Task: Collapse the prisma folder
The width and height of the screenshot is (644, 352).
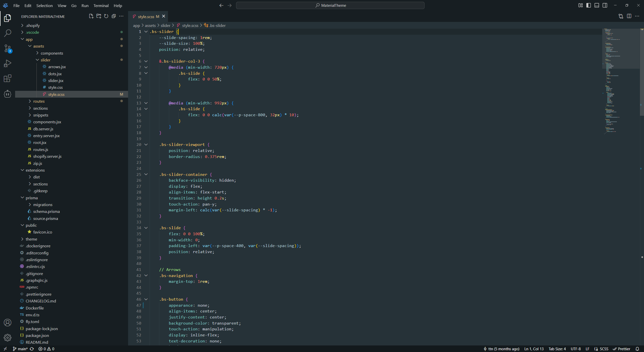Action: tap(31, 198)
